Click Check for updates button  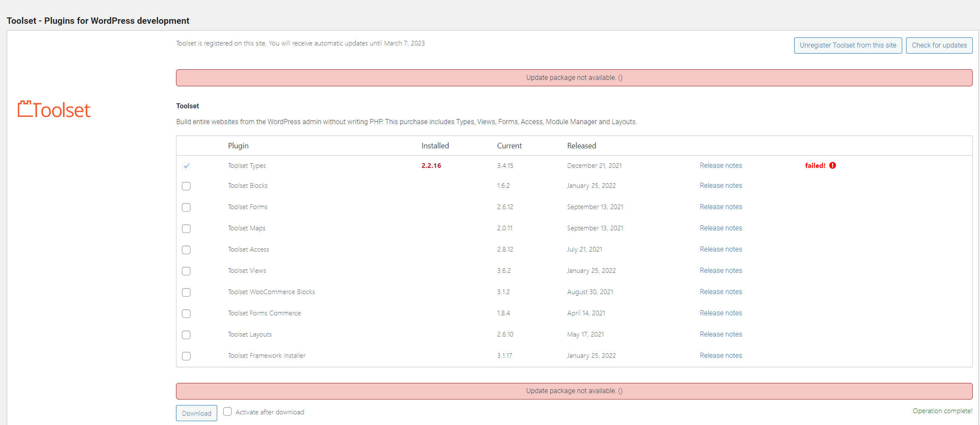click(x=939, y=45)
